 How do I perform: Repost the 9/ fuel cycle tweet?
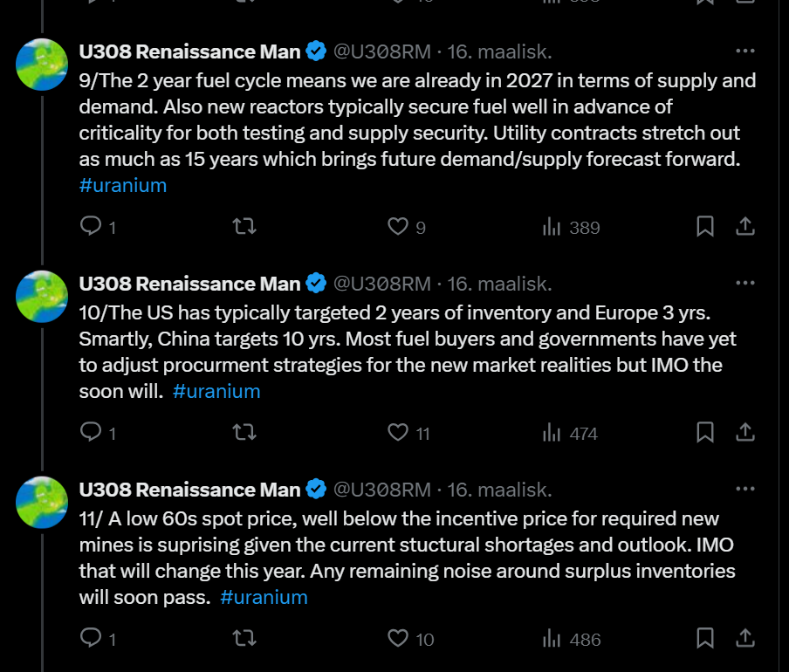tap(244, 226)
